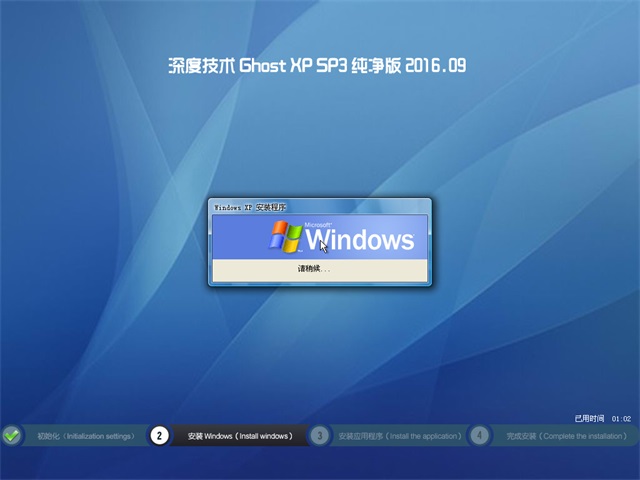Click the step 3 number circle
The height and width of the screenshot is (480, 640).
coord(319,435)
